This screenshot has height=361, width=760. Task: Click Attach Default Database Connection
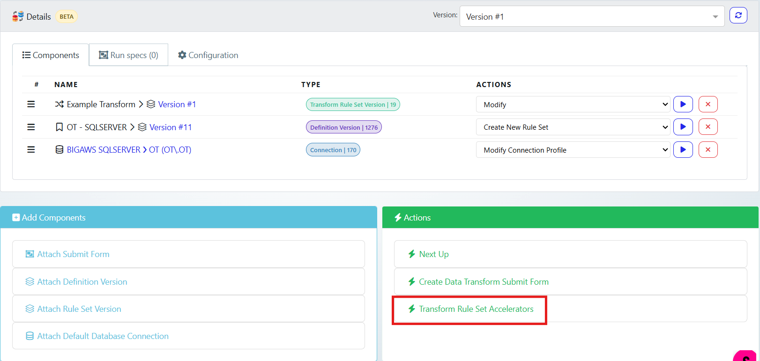coord(189,336)
